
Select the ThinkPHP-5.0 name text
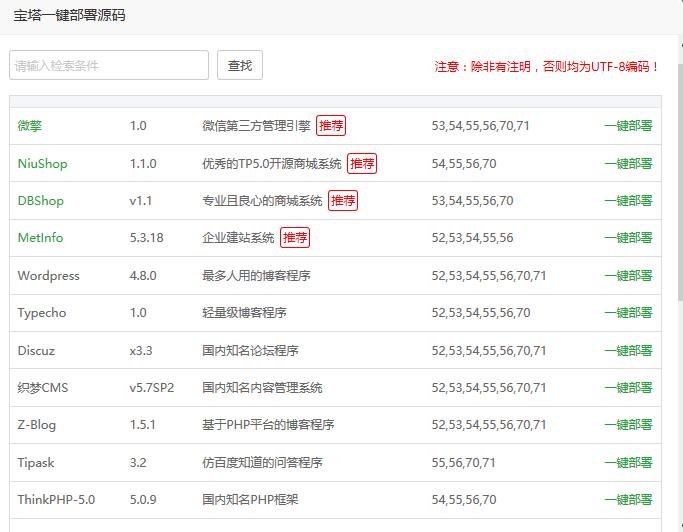tap(56, 500)
